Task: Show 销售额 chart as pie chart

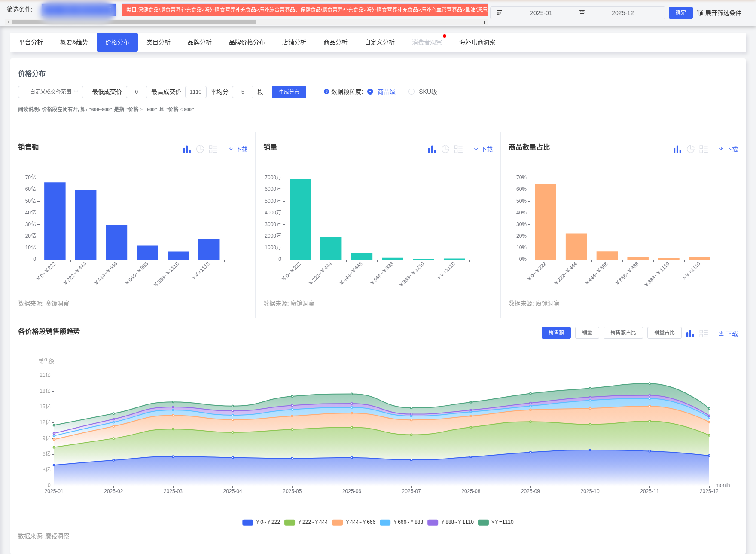Action: click(x=200, y=149)
